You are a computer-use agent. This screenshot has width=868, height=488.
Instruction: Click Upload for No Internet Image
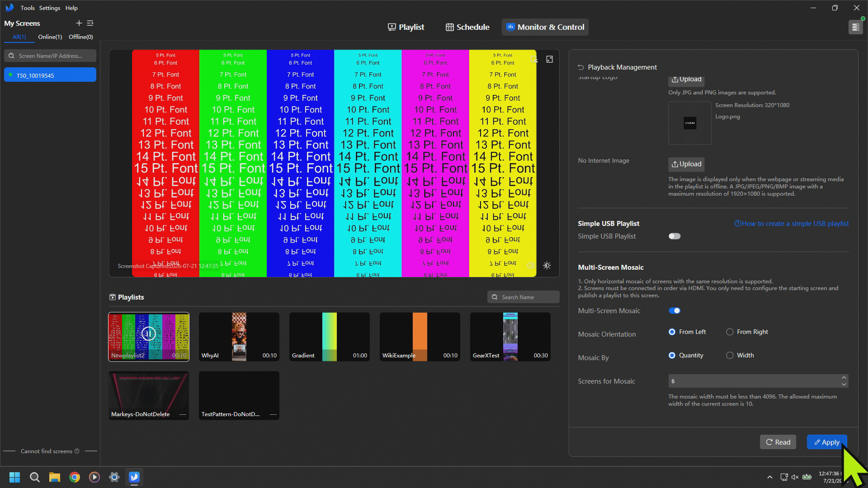pyautogui.click(x=686, y=164)
